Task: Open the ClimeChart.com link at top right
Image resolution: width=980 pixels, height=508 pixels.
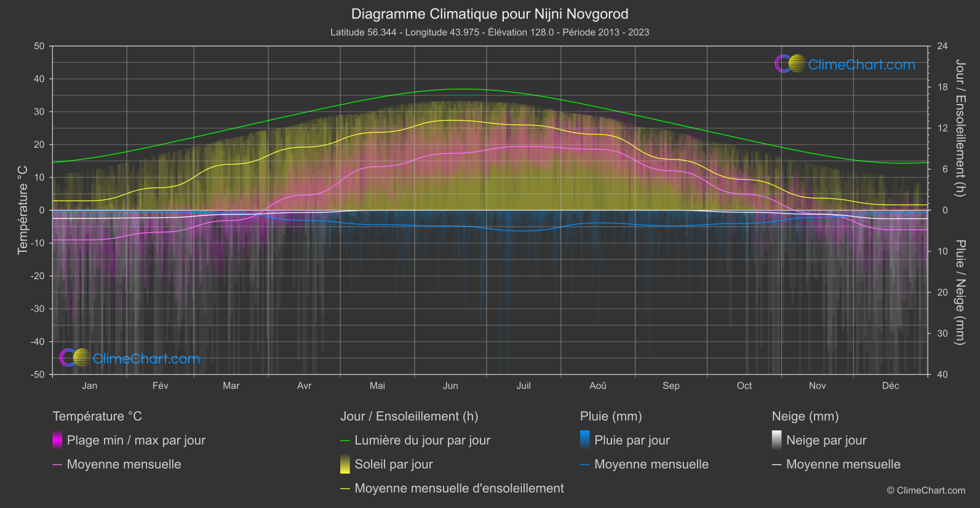Action: 861,65
